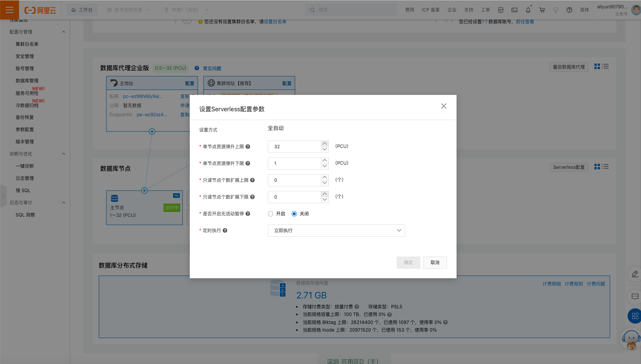Open the 前往查看 account link
The height and width of the screenshot is (364, 641).
tap(525, 22)
